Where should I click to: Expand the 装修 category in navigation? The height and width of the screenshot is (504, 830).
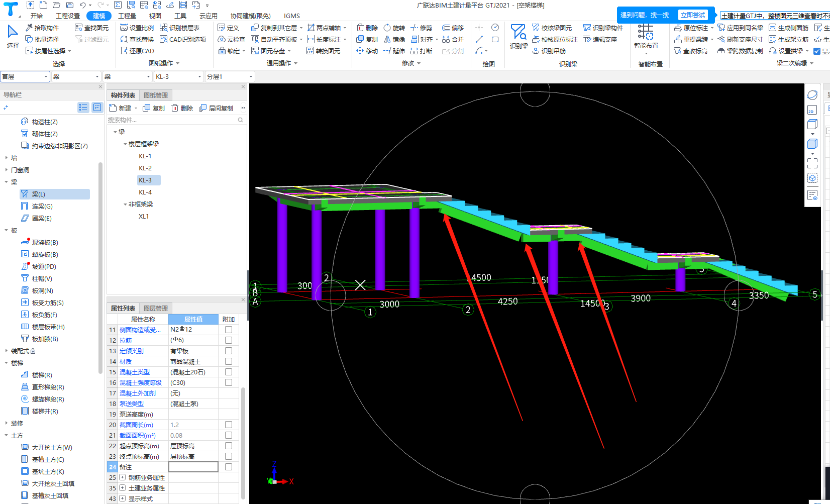coord(6,423)
